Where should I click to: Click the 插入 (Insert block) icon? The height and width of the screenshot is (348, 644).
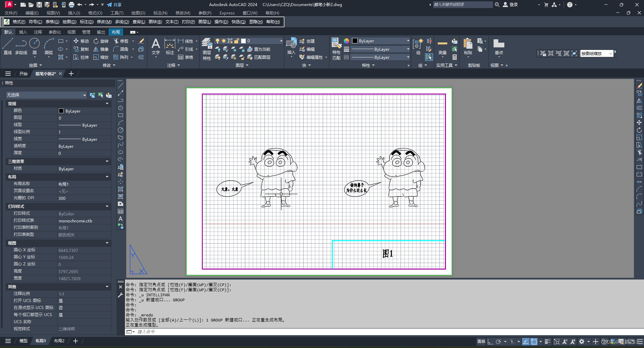pyautogui.click(x=291, y=46)
